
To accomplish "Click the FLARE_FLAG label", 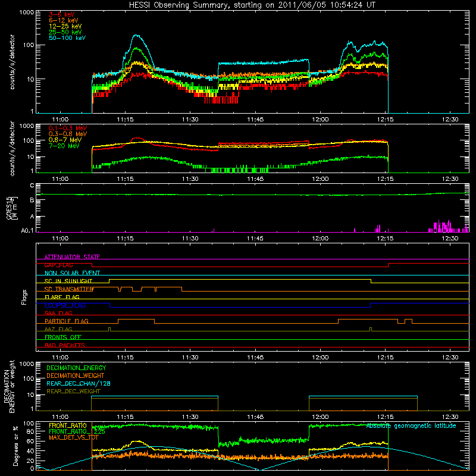I will click(x=62, y=297).
